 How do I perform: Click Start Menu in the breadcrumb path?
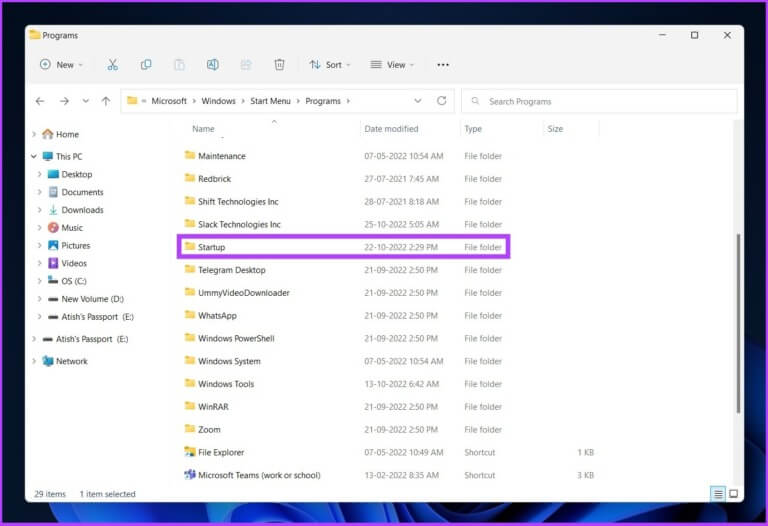[270, 101]
